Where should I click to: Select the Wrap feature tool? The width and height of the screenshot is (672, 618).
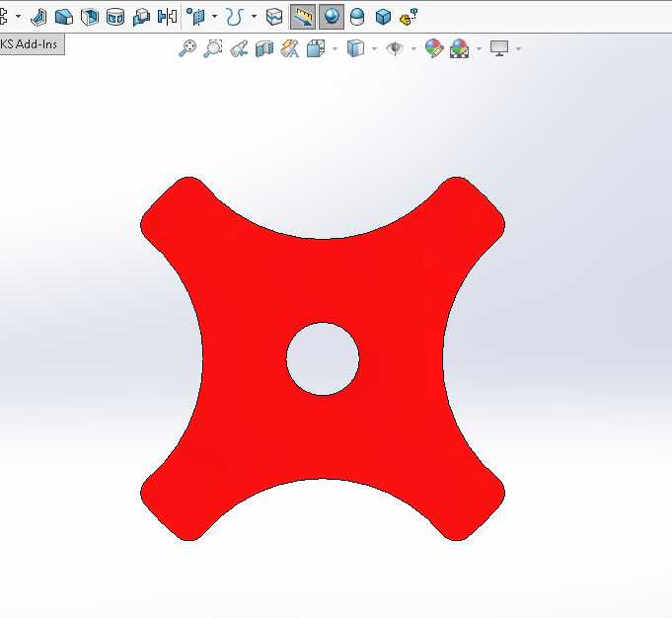click(115, 17)
